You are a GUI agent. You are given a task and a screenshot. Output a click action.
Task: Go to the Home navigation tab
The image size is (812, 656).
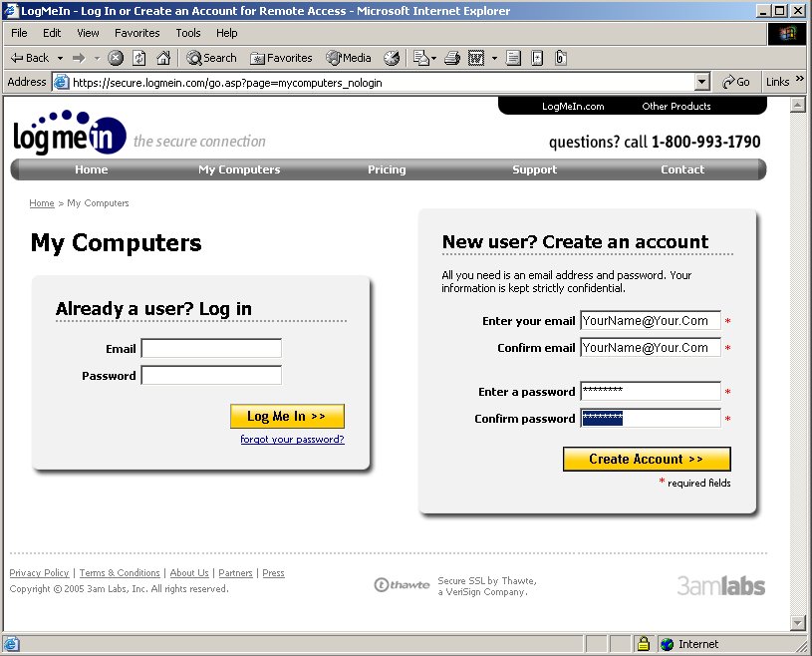pos(91,169)
